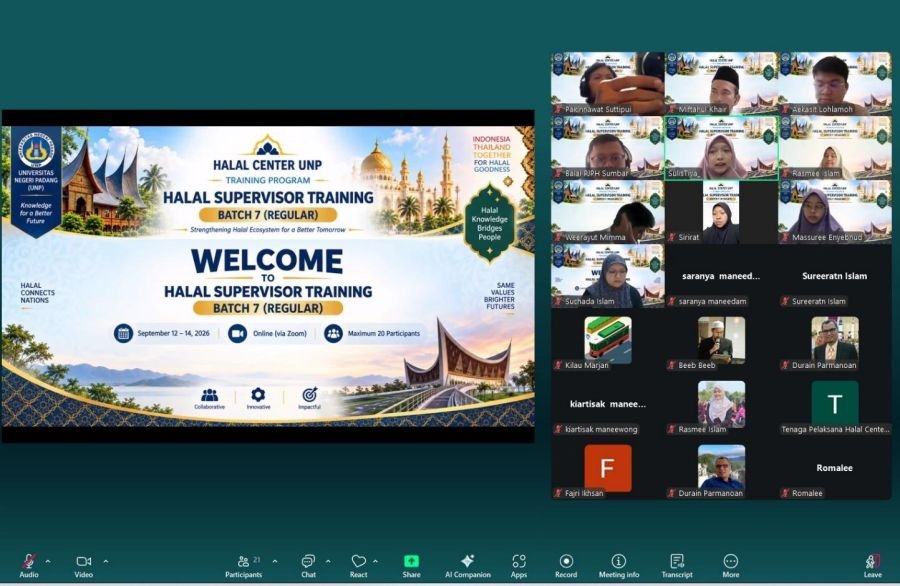Viewport: 900px width, 586px height.
Task: Select the active speaker Sulistiya tile
Action: 721,148
